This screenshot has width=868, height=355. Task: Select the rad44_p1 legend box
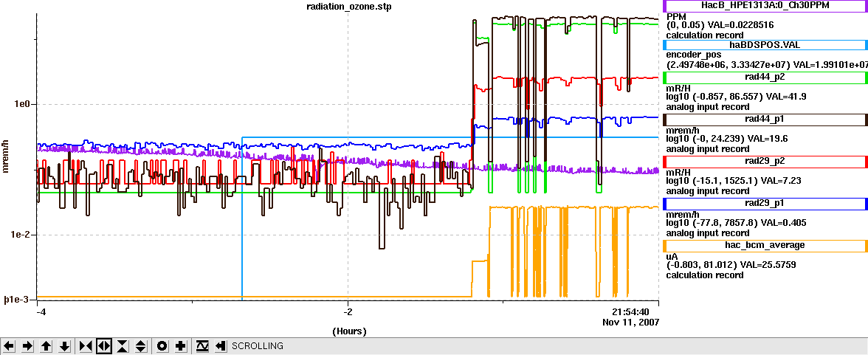[x=765, y=120]
